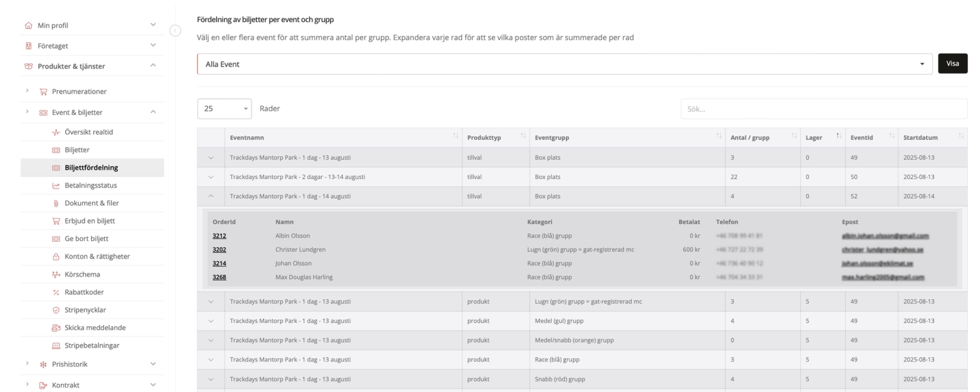Collapse the sidebar with the round arrow button

tap(175, 31)
